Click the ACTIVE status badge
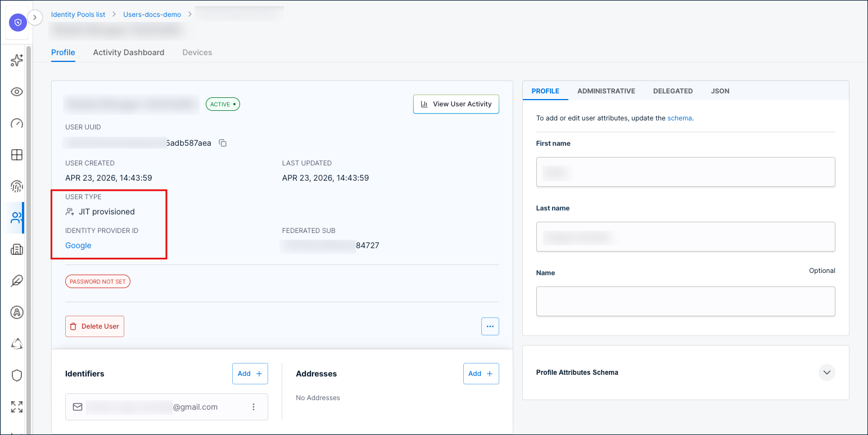868x435 pixels. (x=223, y=104)
